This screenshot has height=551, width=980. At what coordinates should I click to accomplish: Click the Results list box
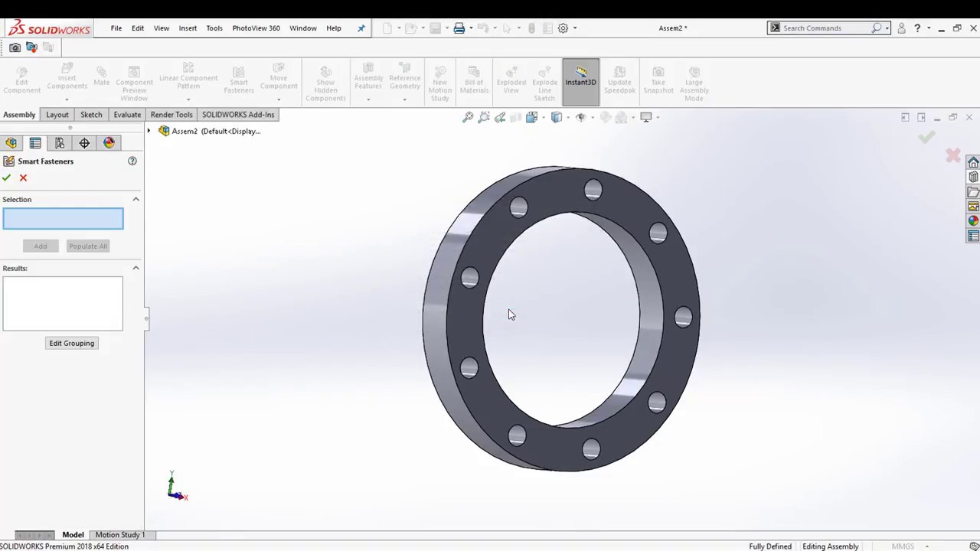pos(63,304)
